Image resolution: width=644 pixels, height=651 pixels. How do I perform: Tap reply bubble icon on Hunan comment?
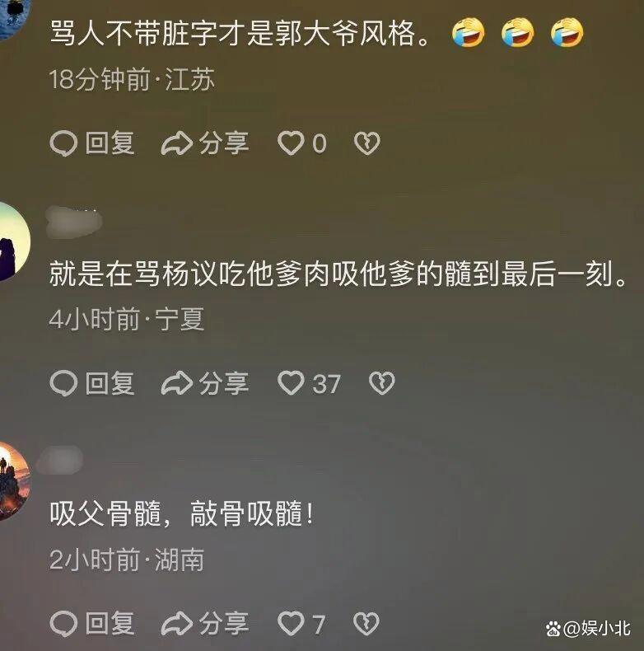[63, 624]
